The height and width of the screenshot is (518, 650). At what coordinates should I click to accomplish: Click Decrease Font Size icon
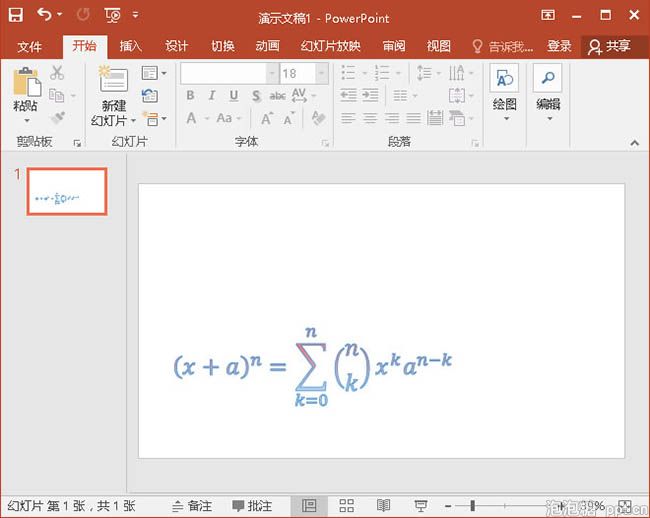tap(289, 119)
